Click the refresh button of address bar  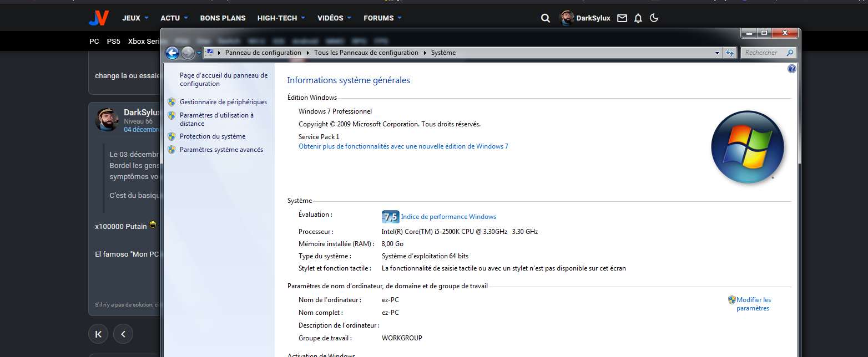click(730, 53)
